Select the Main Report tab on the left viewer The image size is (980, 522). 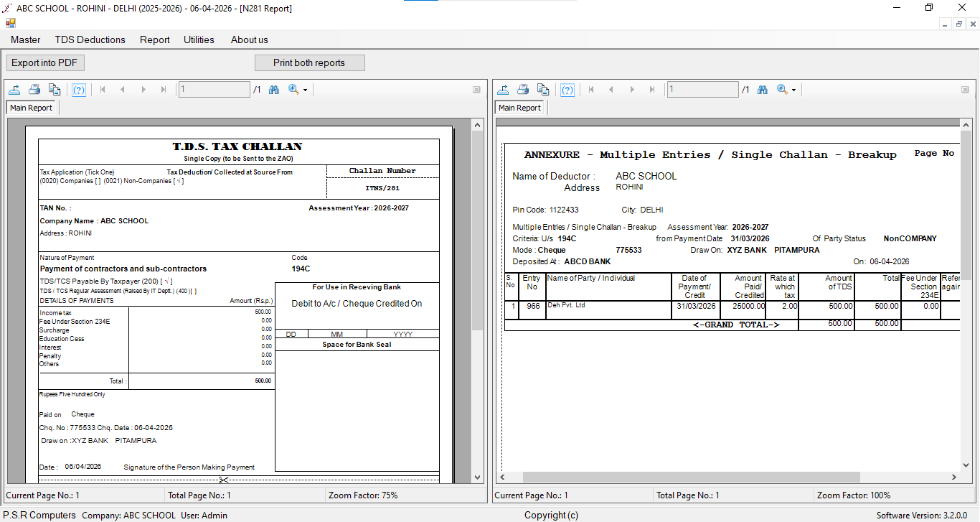pyautogui.click(x=31, y=107)
